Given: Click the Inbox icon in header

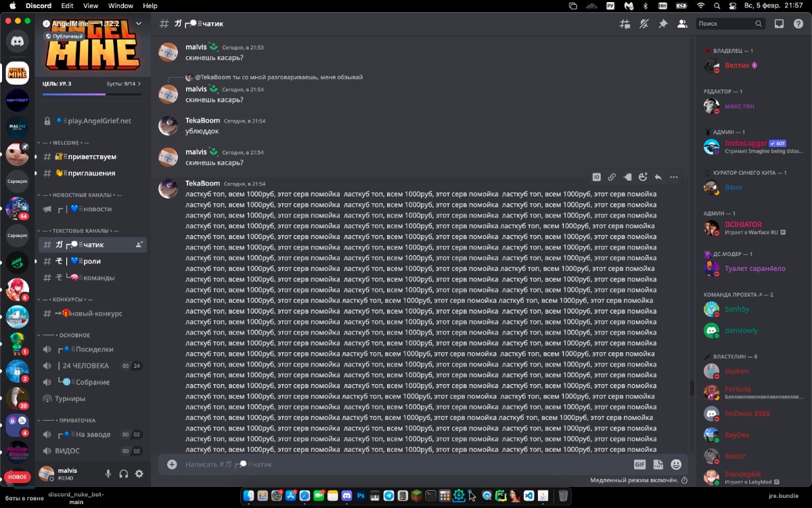Looking at the screenshot, I should coord(779,24).
